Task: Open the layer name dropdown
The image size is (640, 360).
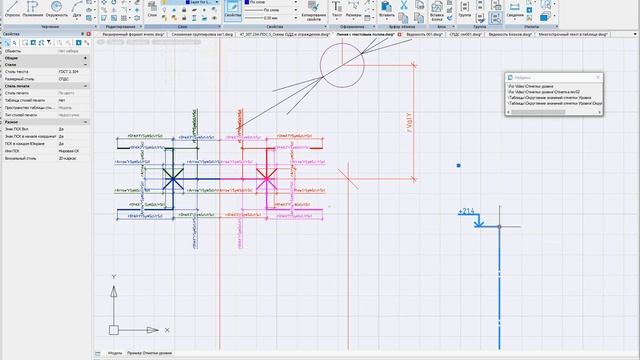Action: pos(217,2)
